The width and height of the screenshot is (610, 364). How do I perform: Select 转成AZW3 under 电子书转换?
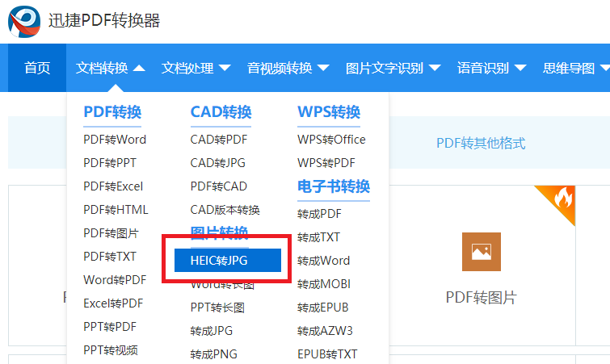325,331
